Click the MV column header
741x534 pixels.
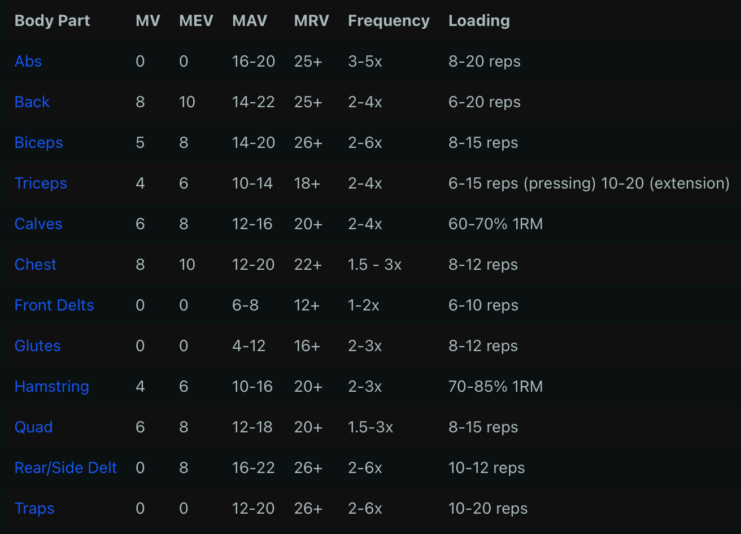coord(147,20)
